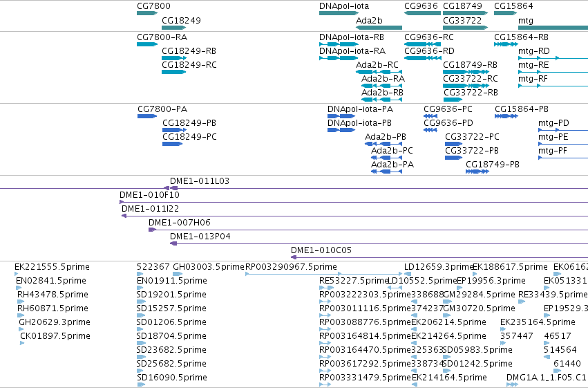Click transcript DNApol-iota-RB

pyautogui.click(x=339, y=44)
